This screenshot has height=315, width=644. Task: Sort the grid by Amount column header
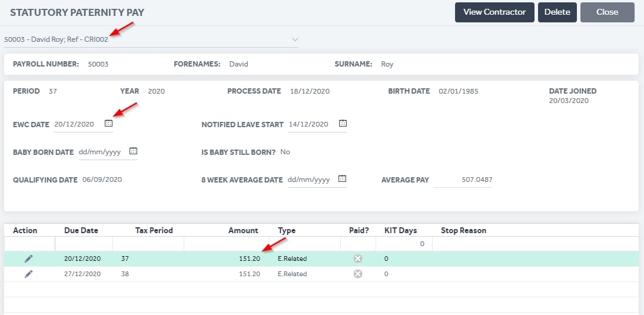tap(243, 230)
